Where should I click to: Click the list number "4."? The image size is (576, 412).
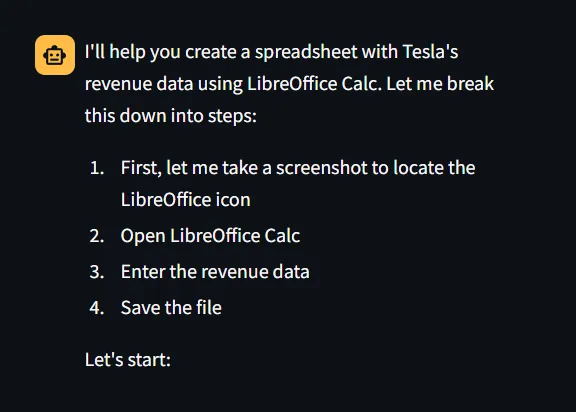click(97, 308)
